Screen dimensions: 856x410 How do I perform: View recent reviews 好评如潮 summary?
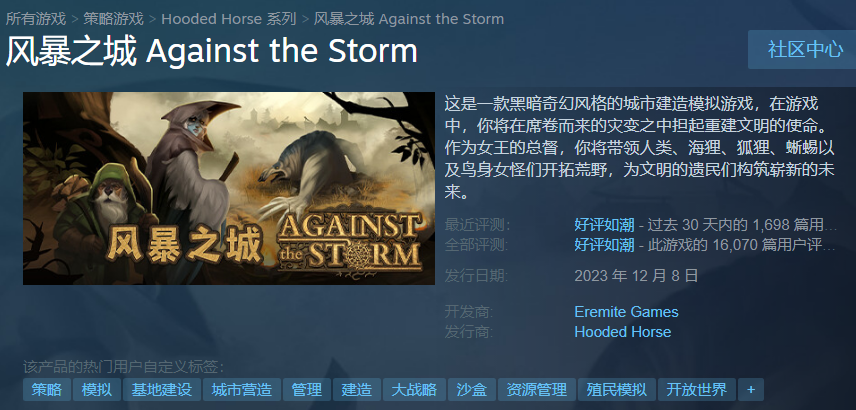click(x=604, y=224)
